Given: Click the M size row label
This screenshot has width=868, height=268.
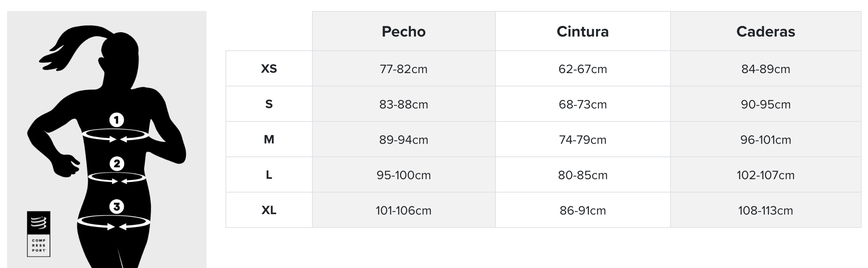Looking at the screenshot, I should tap(269, 140).
